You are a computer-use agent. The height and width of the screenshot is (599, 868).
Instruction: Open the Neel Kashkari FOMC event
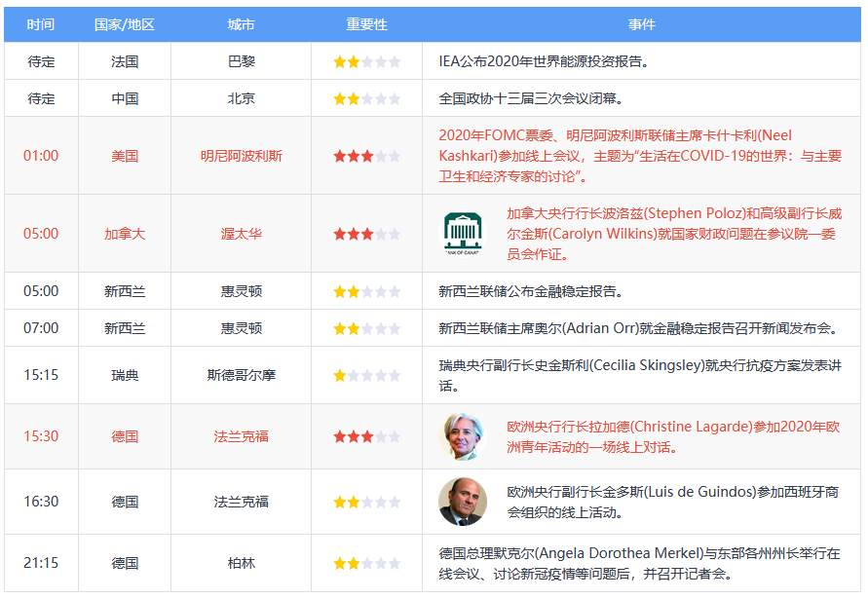pyautogui.click(x=640, y=156)
